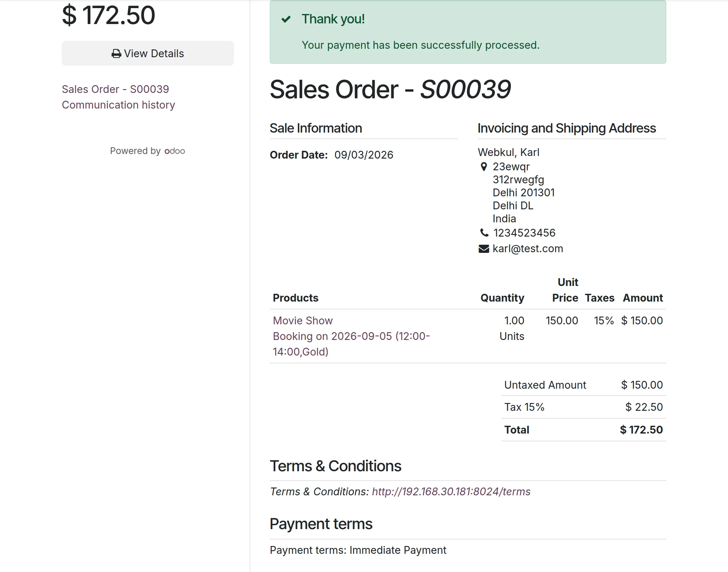Click the Amount column header
Screen dimensions: 728x572
(x=643, y=298)
